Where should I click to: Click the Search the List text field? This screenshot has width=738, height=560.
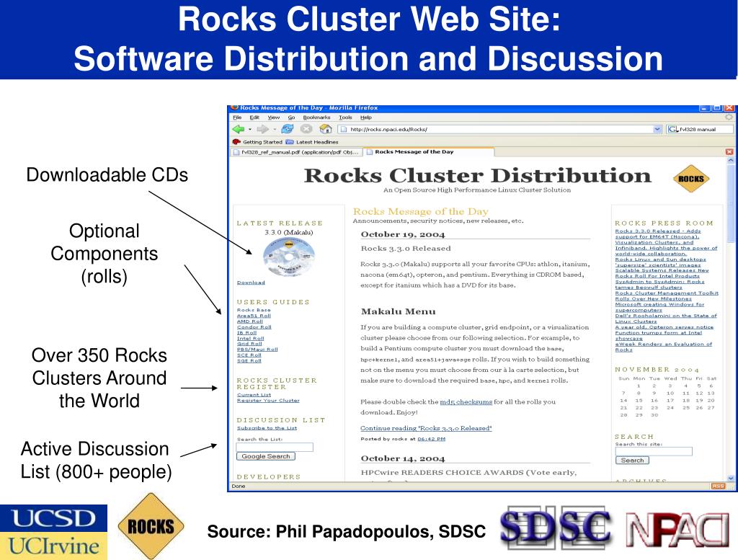point(275,447)
